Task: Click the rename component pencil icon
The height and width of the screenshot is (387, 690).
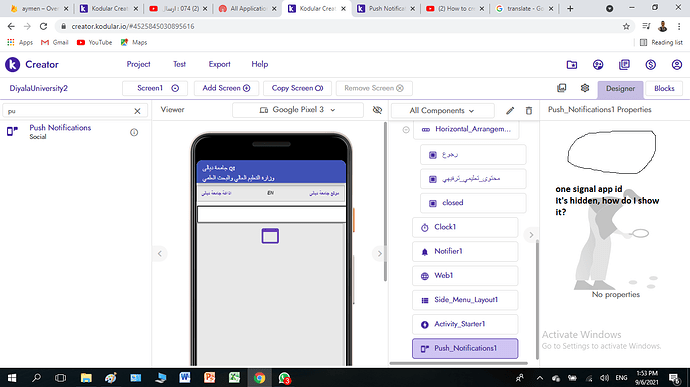Action: pos(510,111)
